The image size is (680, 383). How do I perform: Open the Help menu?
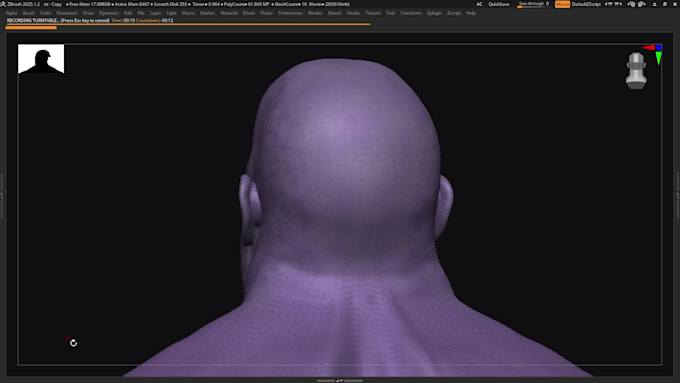click(471, 13)
